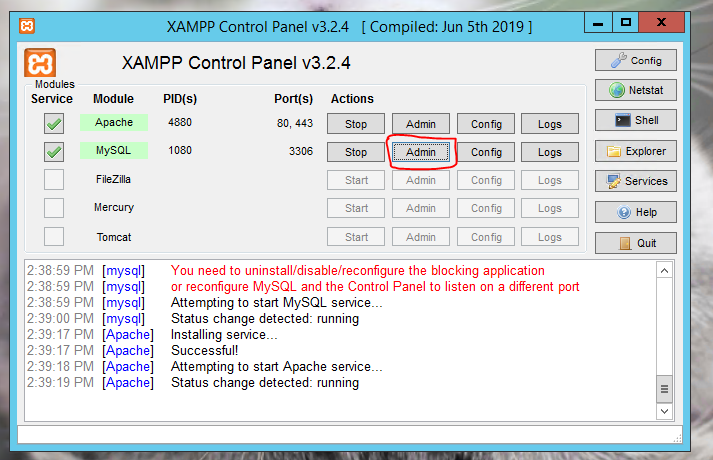Click the MySQL module label

114,150
